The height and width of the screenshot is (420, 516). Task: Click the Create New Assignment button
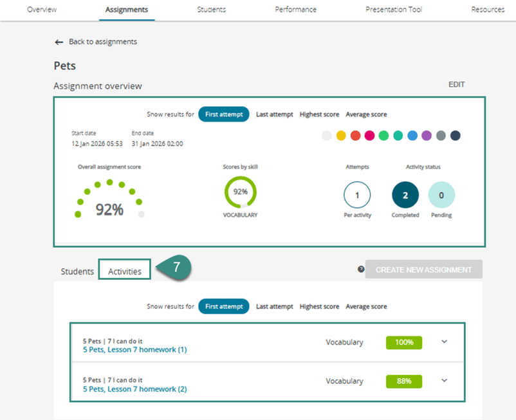pos(423,269)
